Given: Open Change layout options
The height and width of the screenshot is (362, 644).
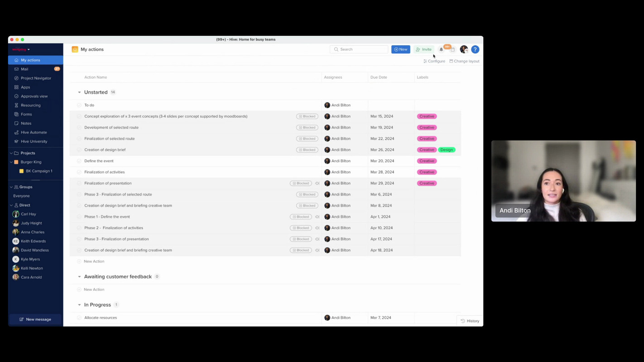Looking at the screenshot, I should tap(464, 61).
